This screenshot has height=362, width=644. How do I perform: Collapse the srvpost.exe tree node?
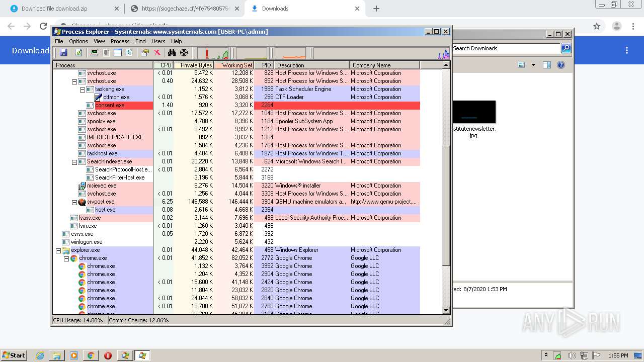74,202
